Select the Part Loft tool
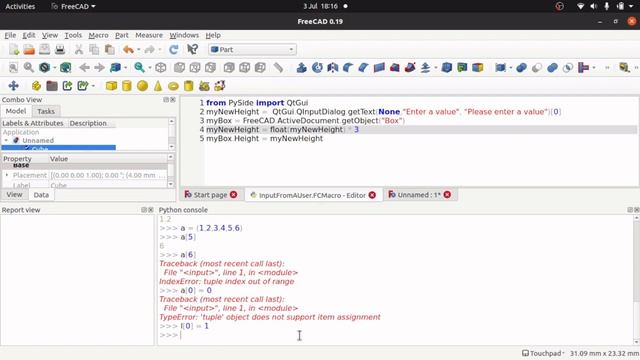The height and width of the screenshot is (360, 640). [394, 67]
